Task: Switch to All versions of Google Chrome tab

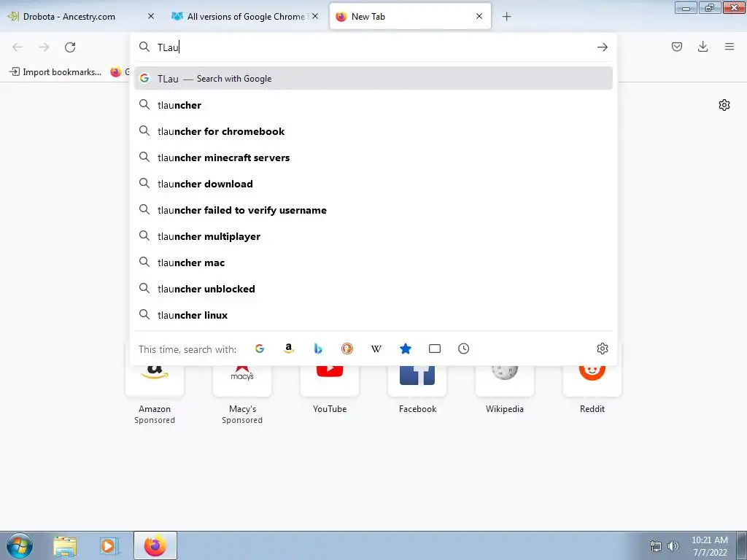Action: click(245, 16)
